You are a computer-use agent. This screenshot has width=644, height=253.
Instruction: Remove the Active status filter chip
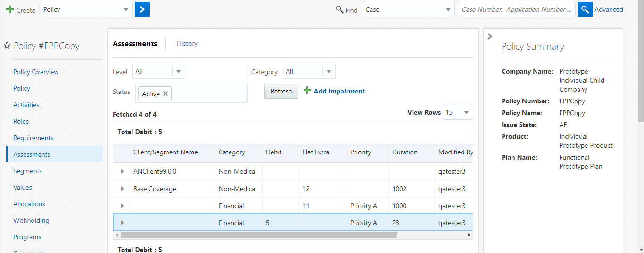[165, 93]
